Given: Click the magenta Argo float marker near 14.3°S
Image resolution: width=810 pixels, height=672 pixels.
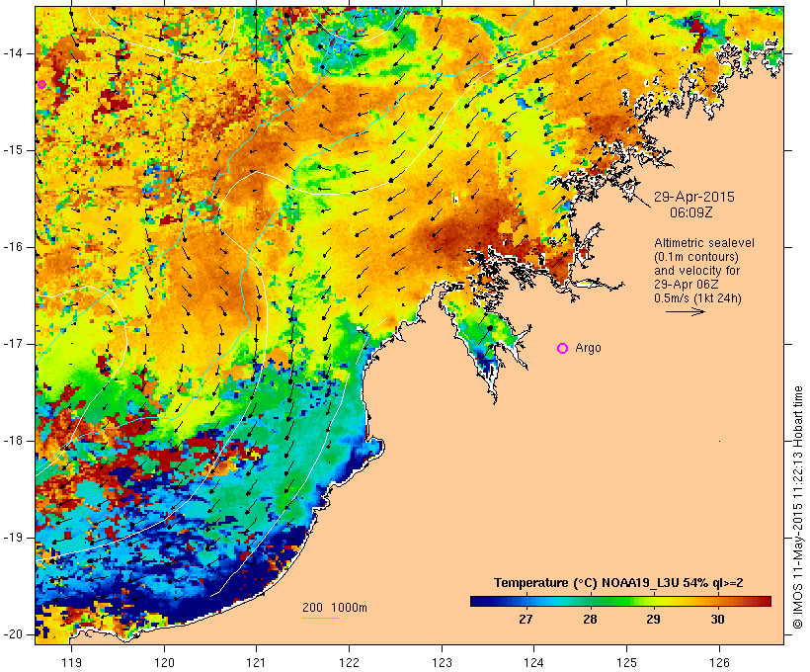Looking at the screenshot, I should tap(42, 85).
